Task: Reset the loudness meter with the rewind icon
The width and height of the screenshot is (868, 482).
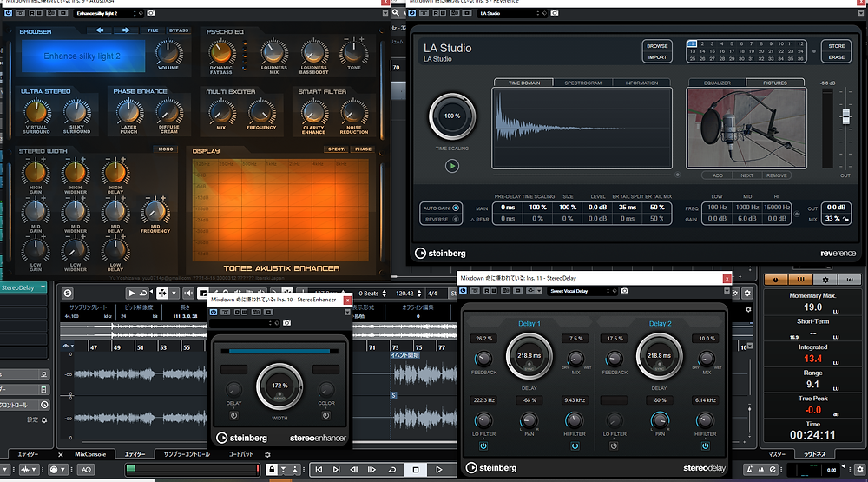Action: (x=850, y=280)
